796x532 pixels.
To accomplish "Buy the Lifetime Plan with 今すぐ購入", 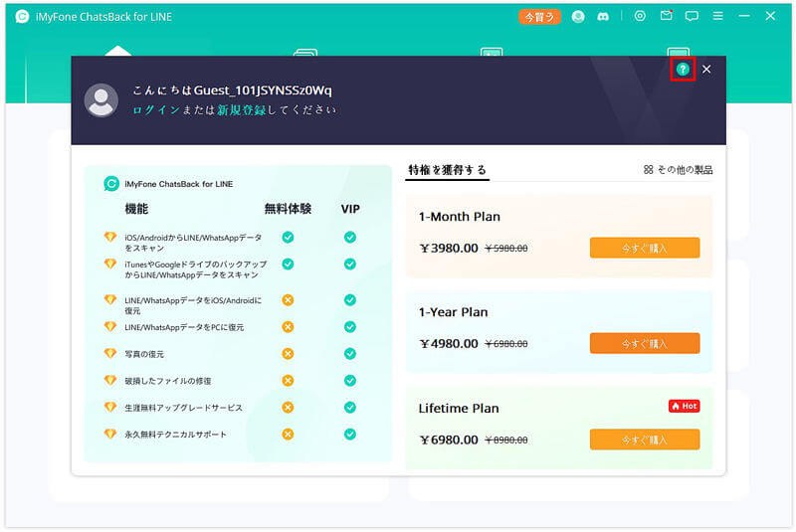I will 645,440.
